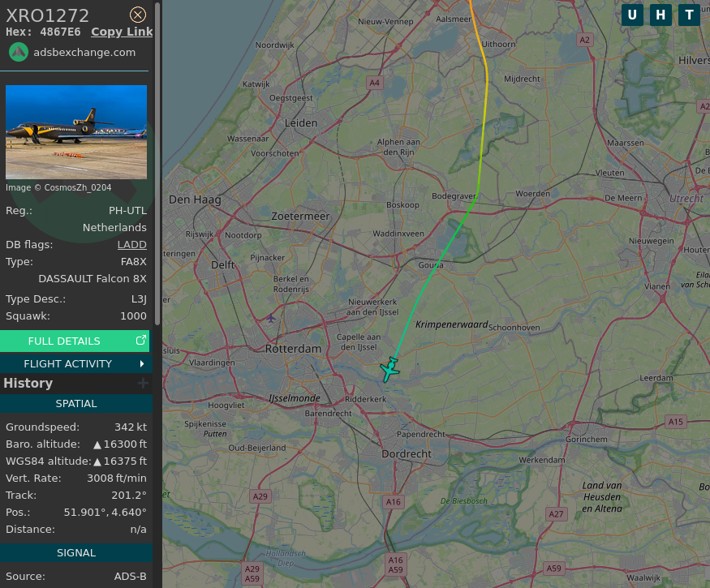Click groundspeed value 342 kt
The height and width of the screenshot is (588, 710).
point(131,427)
